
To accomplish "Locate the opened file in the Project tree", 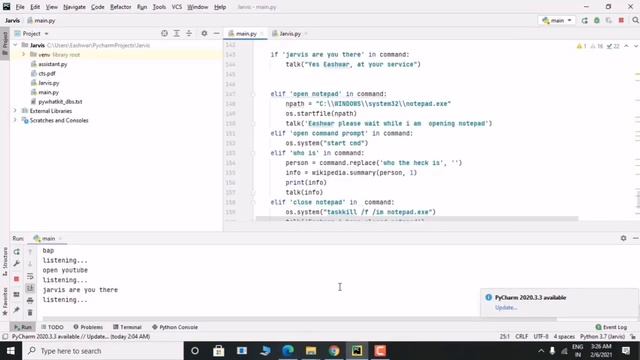I will click(164, 33).
